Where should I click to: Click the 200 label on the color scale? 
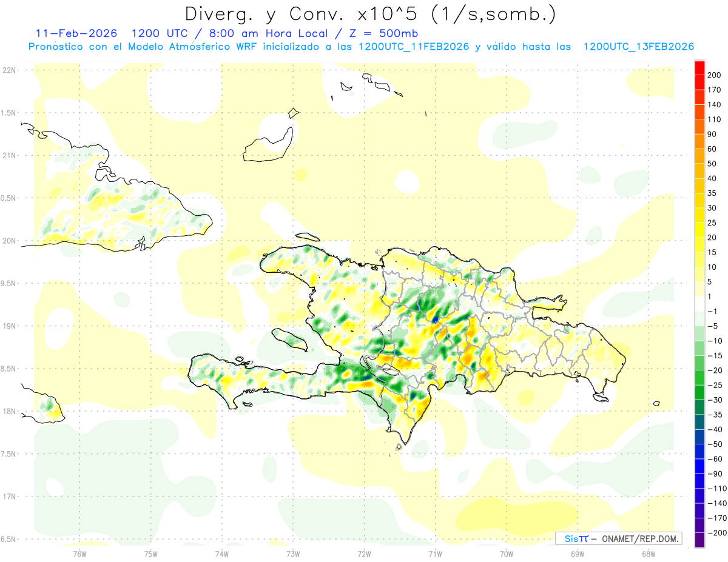pos(714,75)
